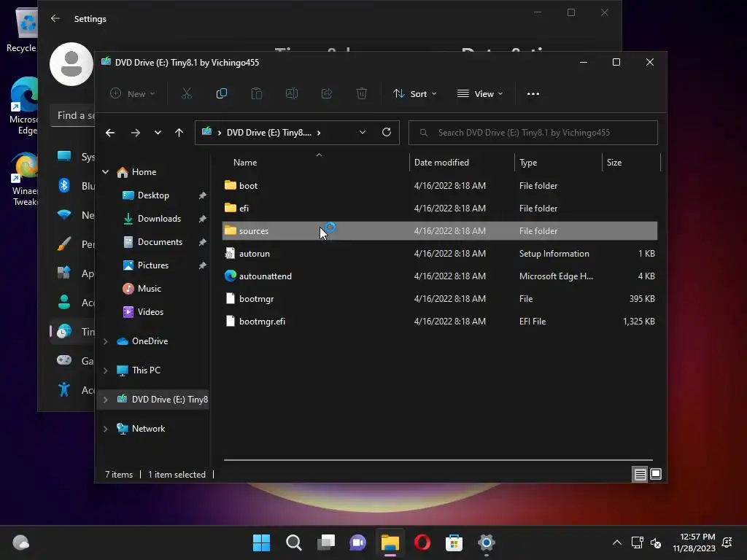Expand the Network tree node
Image resolution: width=747 pixels, height=560 pixels.
[105, 429]
